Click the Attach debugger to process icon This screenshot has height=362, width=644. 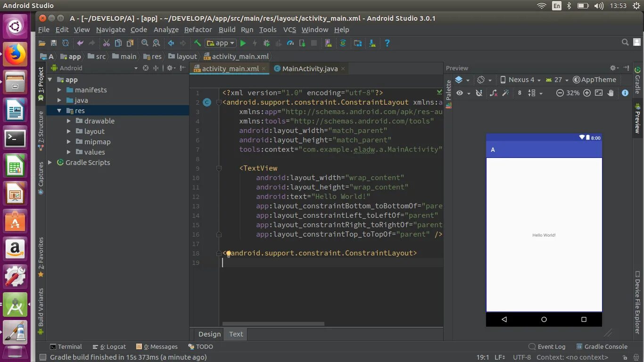tap(302, 43)
